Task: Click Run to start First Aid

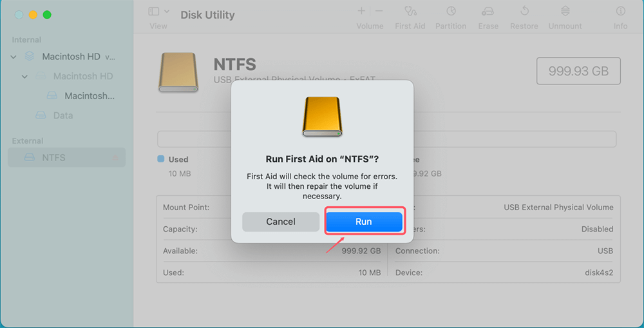Action: tap(364, 222)
